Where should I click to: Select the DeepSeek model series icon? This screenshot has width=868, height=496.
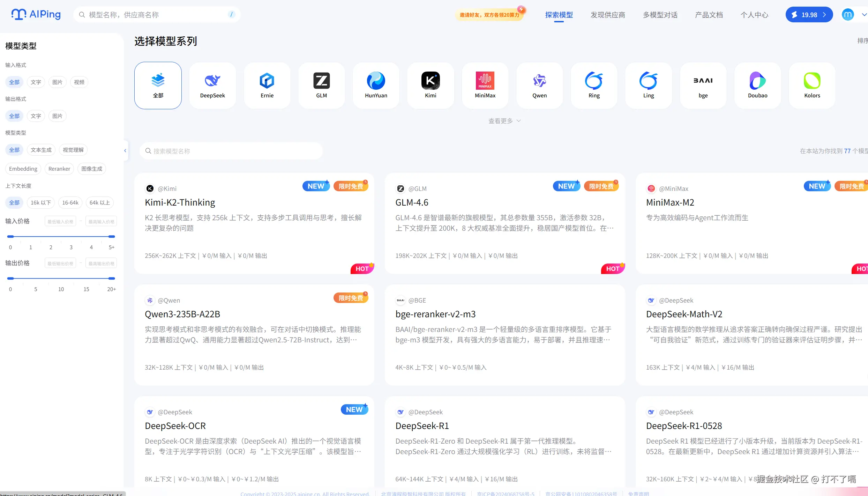[212, 85]
